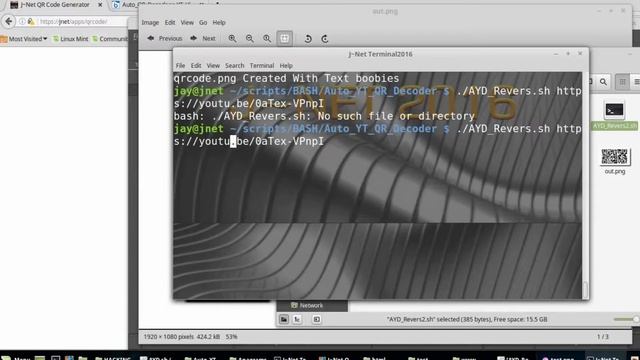Click the terminal command line text

[377, 135]
